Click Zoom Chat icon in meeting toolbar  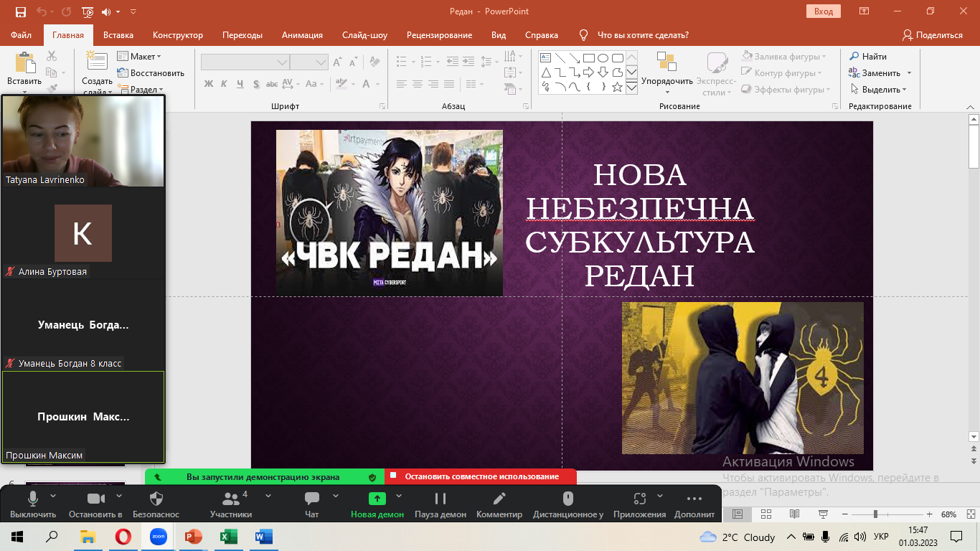(311, 499)
